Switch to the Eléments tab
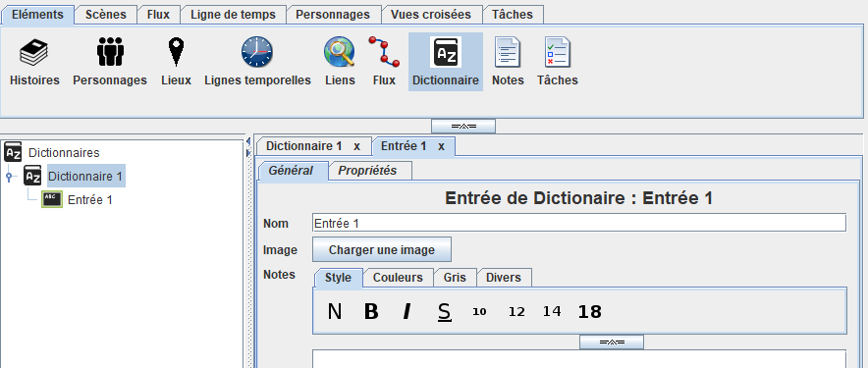 [37, 15]
